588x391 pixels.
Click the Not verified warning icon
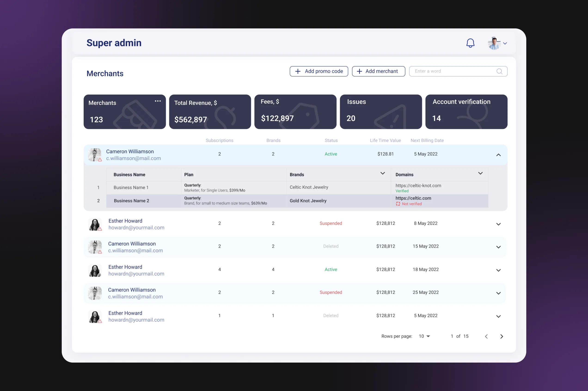398,204
